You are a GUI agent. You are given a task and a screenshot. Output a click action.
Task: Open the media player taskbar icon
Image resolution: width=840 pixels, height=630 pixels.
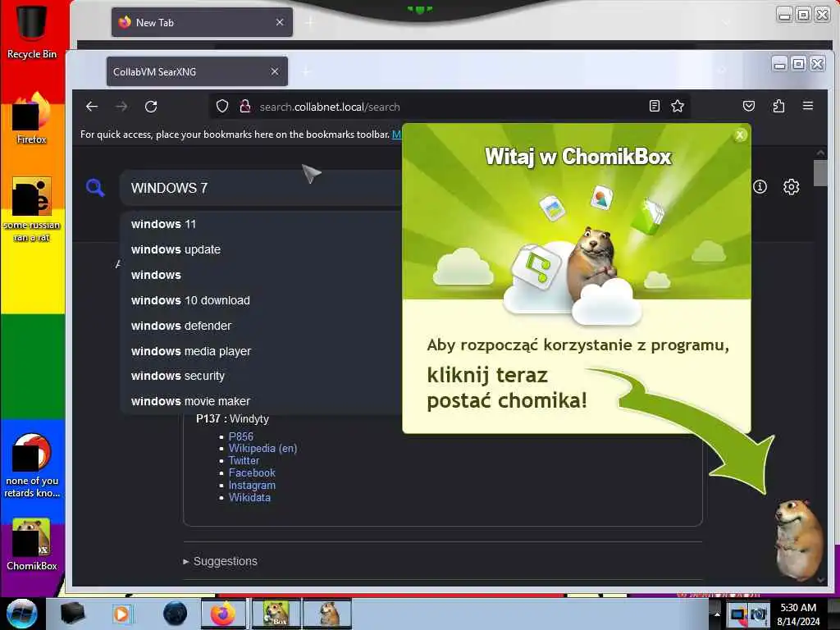pos(121,614)
